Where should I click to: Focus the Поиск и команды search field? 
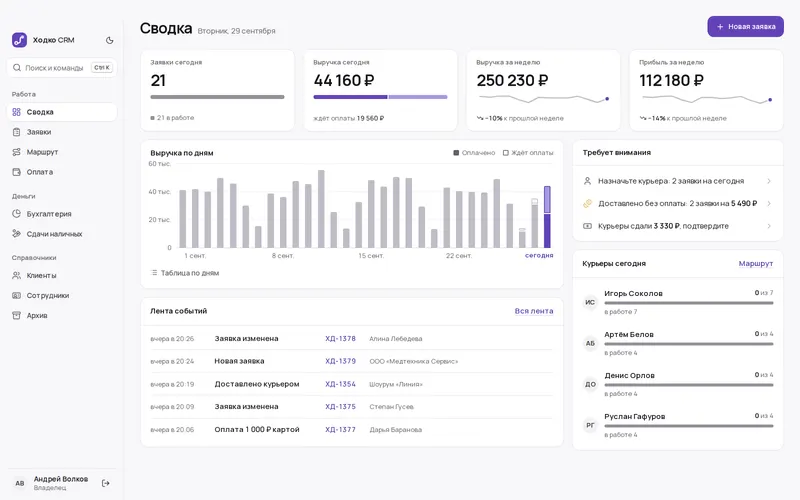pyautogui.click(x=62, y=67)
